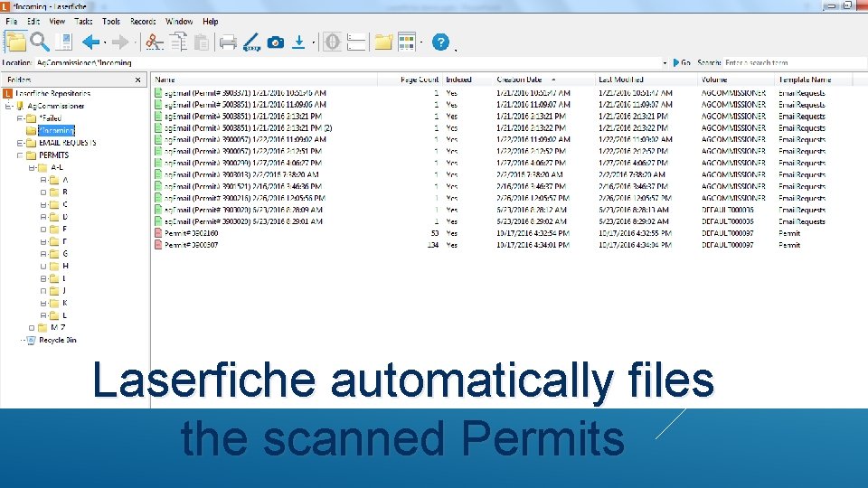Expand the *Failed folder node
Viewport: 868px width, 488px height.
20,118
